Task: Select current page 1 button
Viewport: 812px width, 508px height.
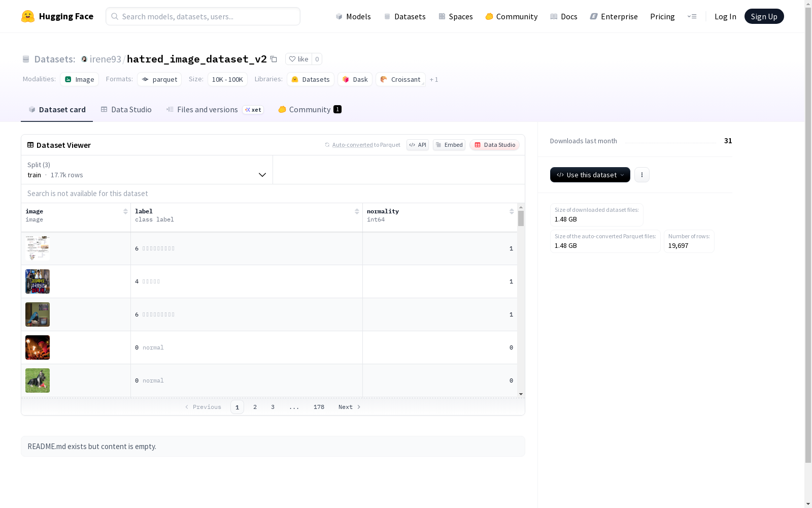Action: click(x=237, y=407)
